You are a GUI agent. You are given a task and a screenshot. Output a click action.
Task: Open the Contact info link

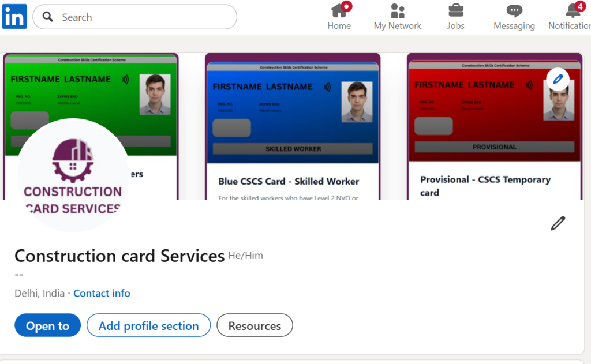(x=102, y=293)
